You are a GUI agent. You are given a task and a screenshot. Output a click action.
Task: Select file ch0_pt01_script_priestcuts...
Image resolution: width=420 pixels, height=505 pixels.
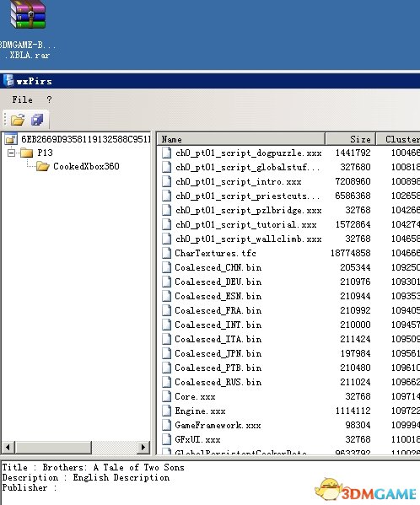(247, 196)
